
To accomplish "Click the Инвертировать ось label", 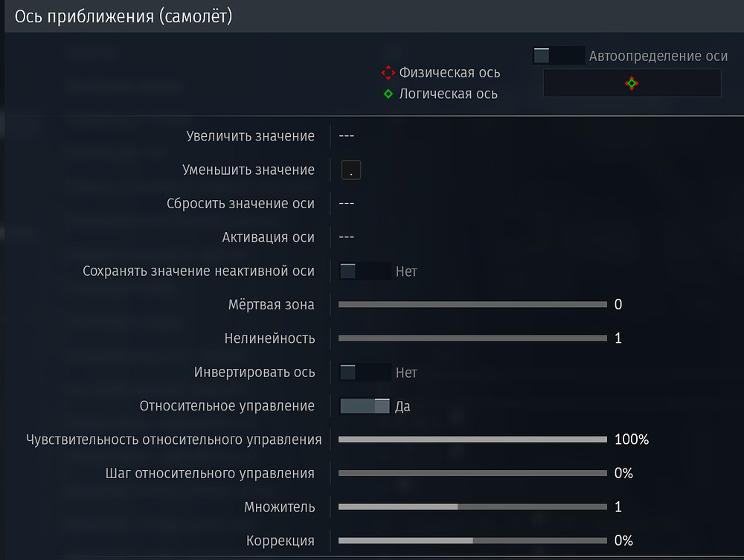I will coord(254,373).
